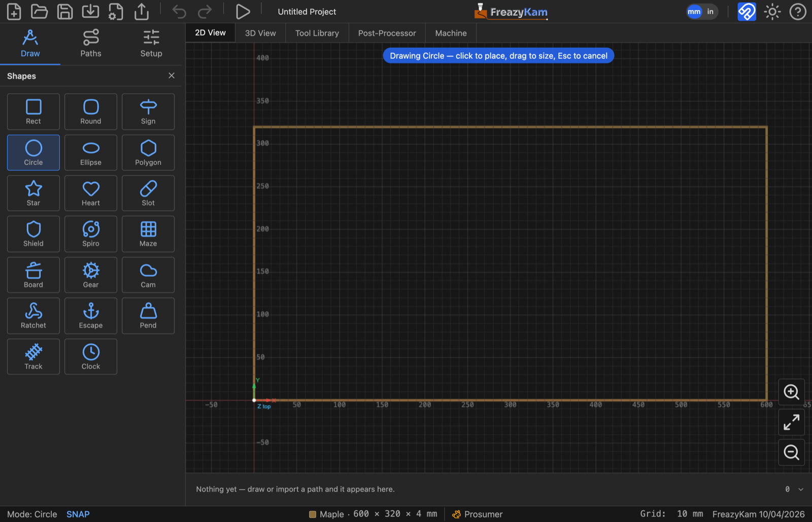Select the Maze generator tool
Image resolution: width=812 pixels, height=522 pixels.
148,234
